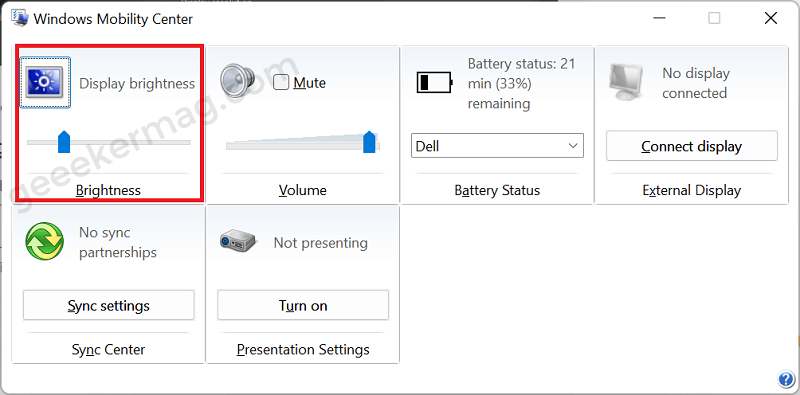Click the speaker volume icon

point(237,80)
